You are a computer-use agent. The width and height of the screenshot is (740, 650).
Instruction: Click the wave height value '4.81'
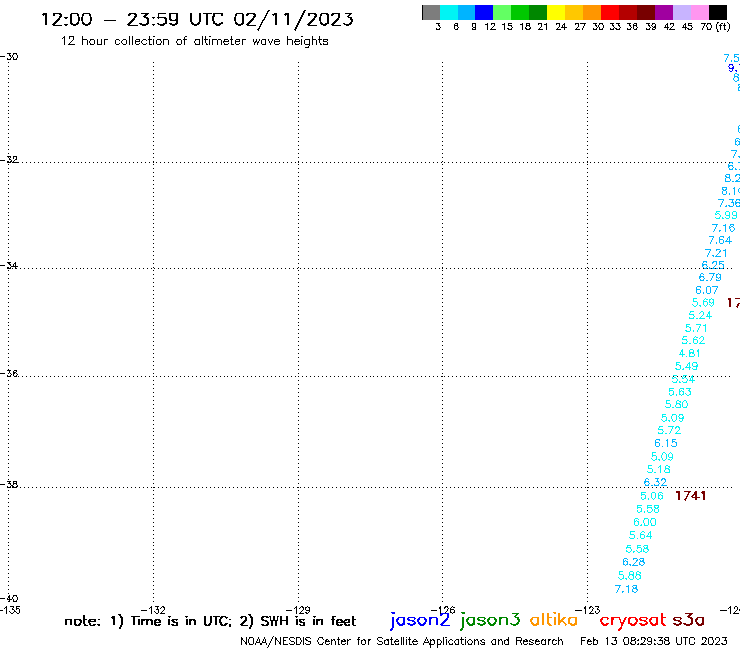tap(690, 354)
